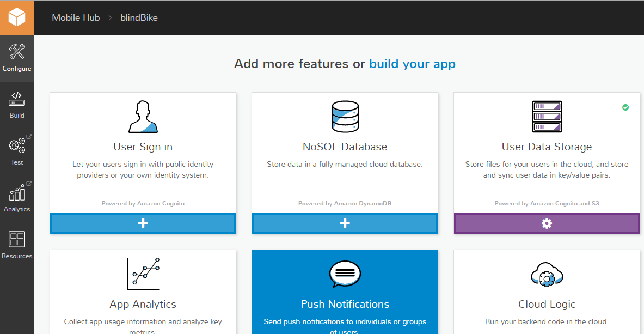Open the Configure section in sidebar

click(17, 58)
